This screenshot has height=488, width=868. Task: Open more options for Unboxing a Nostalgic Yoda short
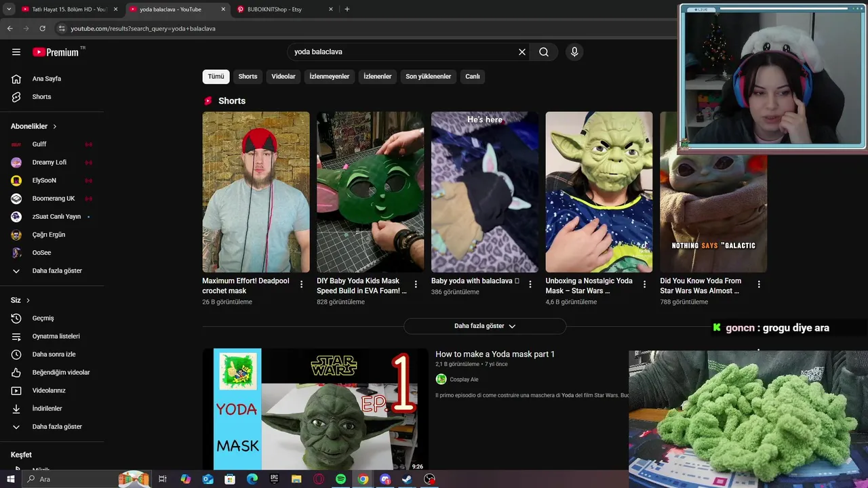[x=645, y=285]
